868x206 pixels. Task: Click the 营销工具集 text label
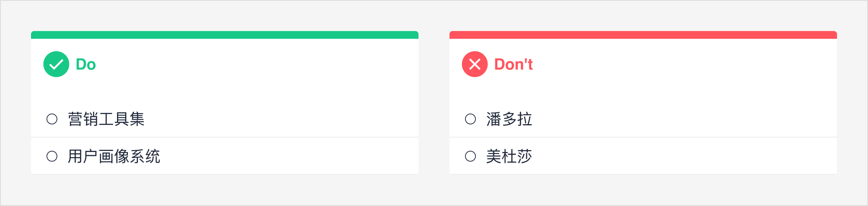click(x=106, y=119)
